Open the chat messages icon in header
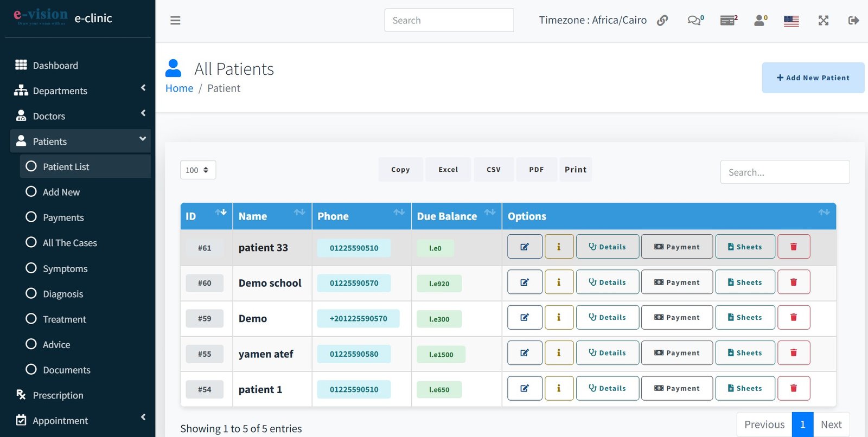 (x=694, y=21)
